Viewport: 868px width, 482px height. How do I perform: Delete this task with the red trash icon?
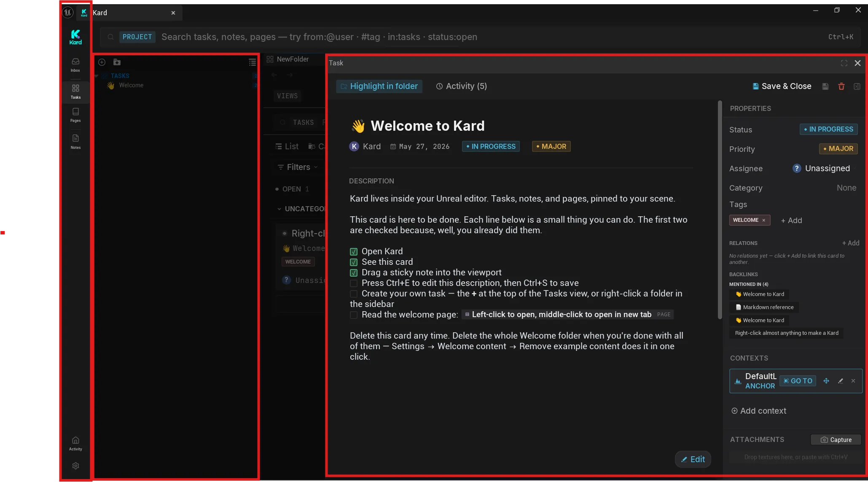[841, 86]
